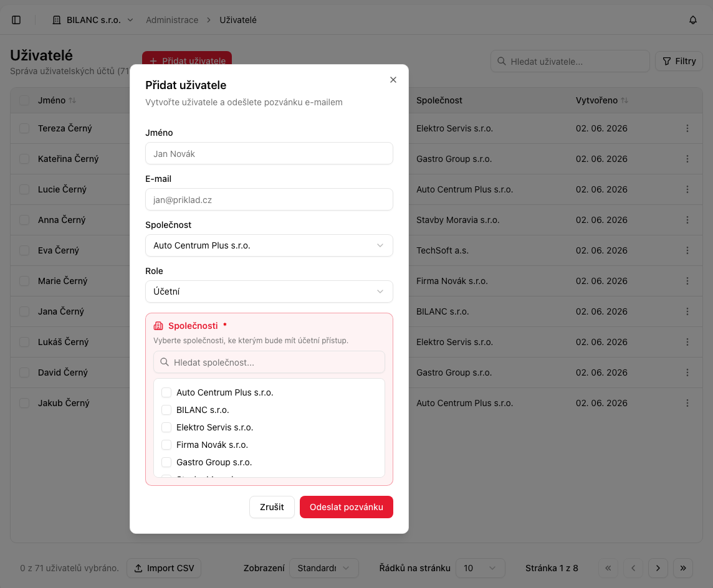This screenshot has height=588, width=713.
Task: Open row actions for Eva Černý
Action: click(x=687, y=250)
